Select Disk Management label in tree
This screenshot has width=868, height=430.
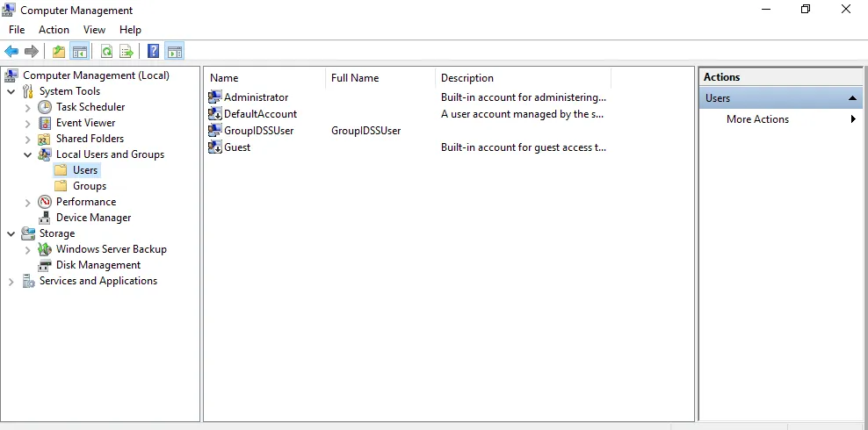98,265
